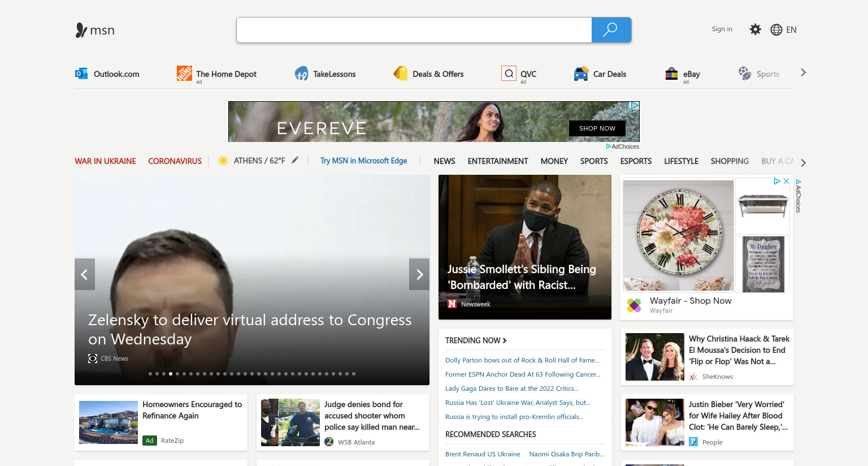This screenshot has height=466, width=868.
Task: Click the Car Deals car icon
Action: point(581,74)
